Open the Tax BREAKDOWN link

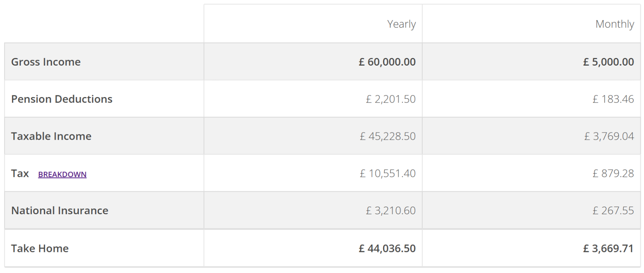pos(62,174)
